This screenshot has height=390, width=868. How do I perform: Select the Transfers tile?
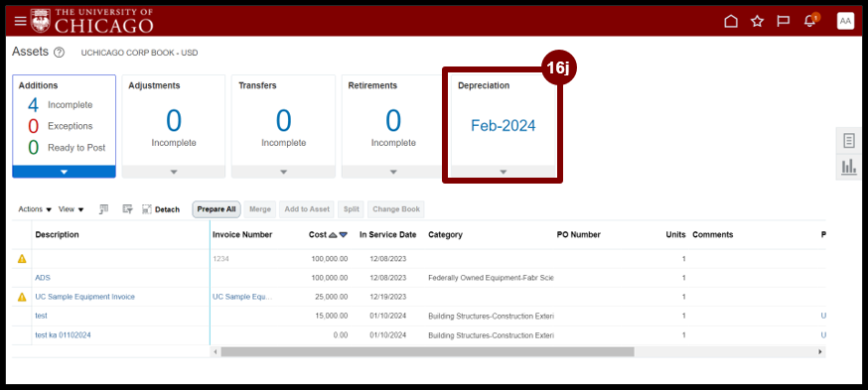[283, 126]
